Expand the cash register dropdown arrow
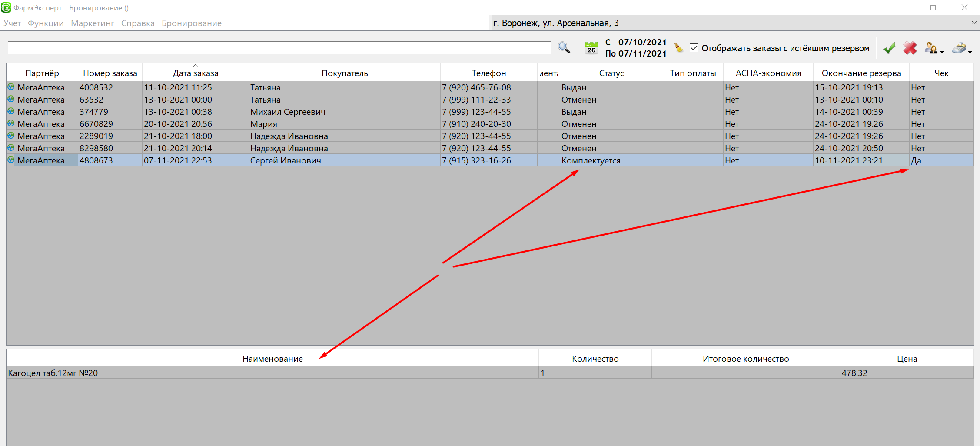The image size is (980, 446). (x=970, y=52)
